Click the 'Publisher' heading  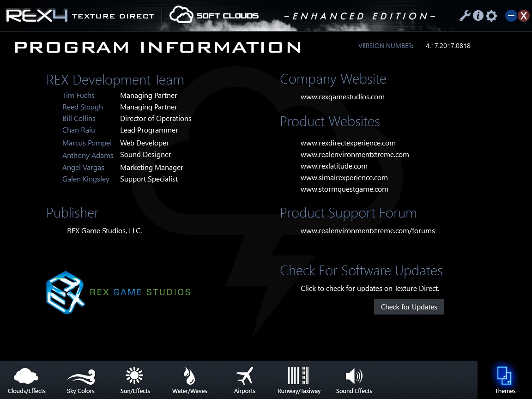[72, 213]
